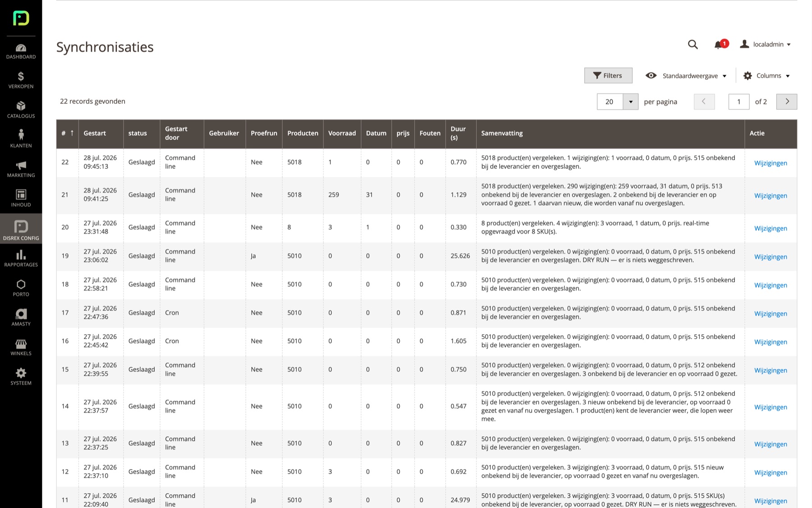Open Wijzigingen link for sync 16
Screen dimensions: 812x508
click(x=770, y=342)
